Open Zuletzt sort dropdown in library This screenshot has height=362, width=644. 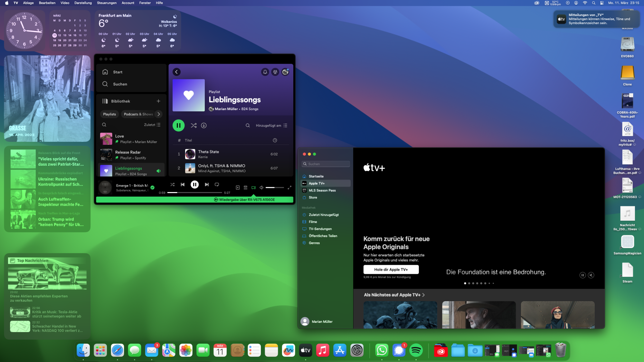tap(152, 125)
